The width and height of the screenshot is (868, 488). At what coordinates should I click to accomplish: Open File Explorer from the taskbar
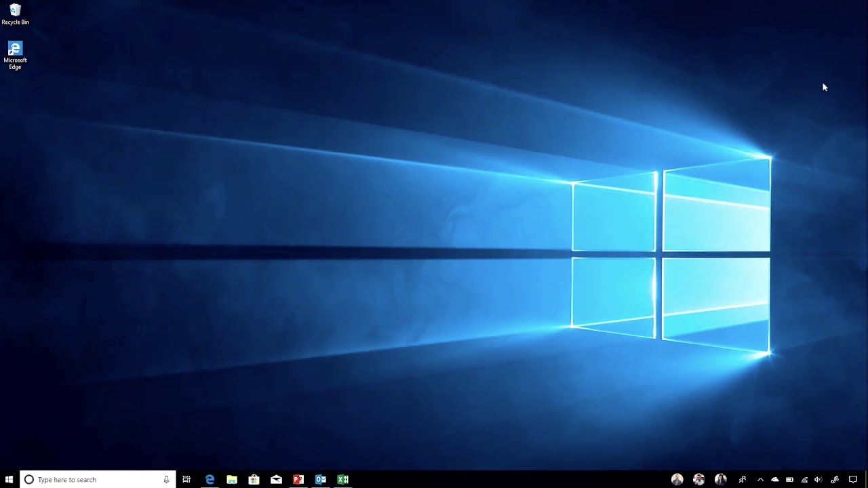tap(232, 479)
